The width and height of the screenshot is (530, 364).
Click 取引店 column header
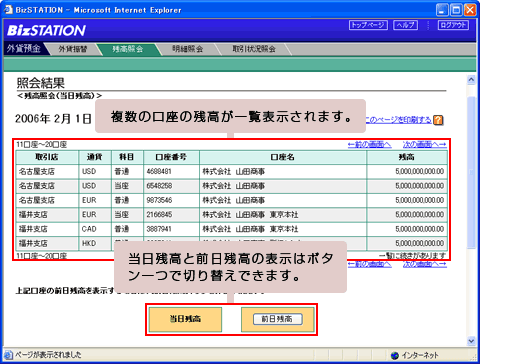(x=47, y=157)
